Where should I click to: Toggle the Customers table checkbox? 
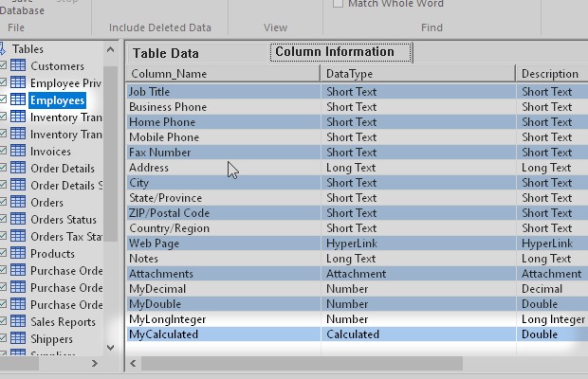(x=3, y=66)
